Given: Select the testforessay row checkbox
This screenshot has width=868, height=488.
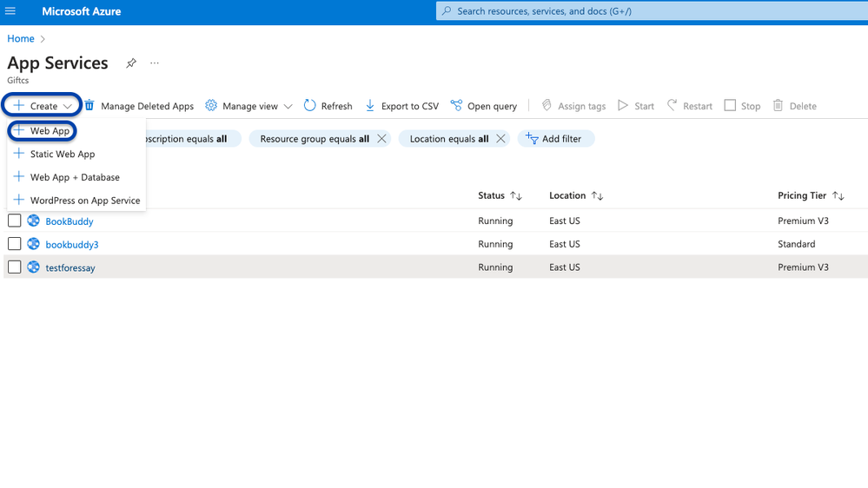Looking at the screenshot, I should pos(15,267).
